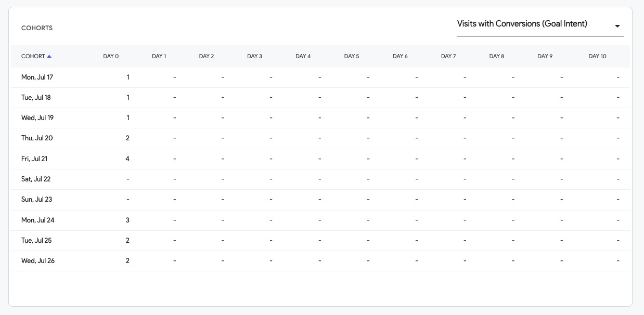Select the Sun, Jul 23 cohort label
The height and width of the screenshot is (315, 644).
click(x=37, y=200)
